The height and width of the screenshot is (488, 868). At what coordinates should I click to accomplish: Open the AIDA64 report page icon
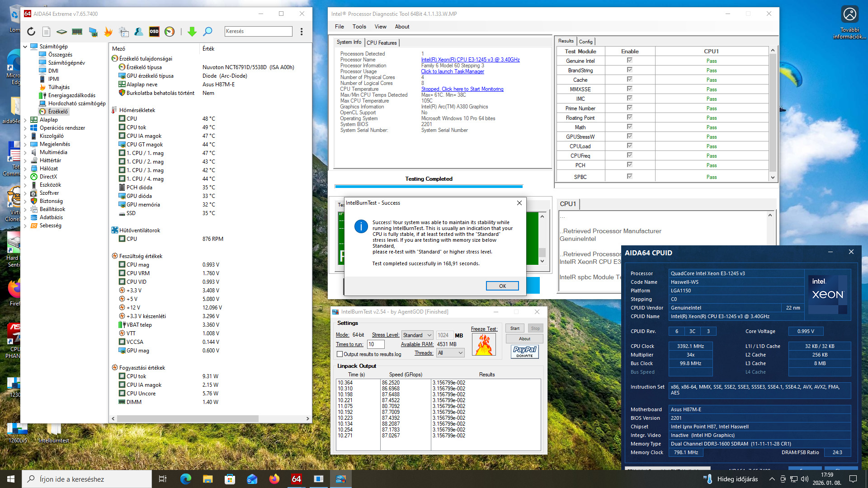[46, 31]
